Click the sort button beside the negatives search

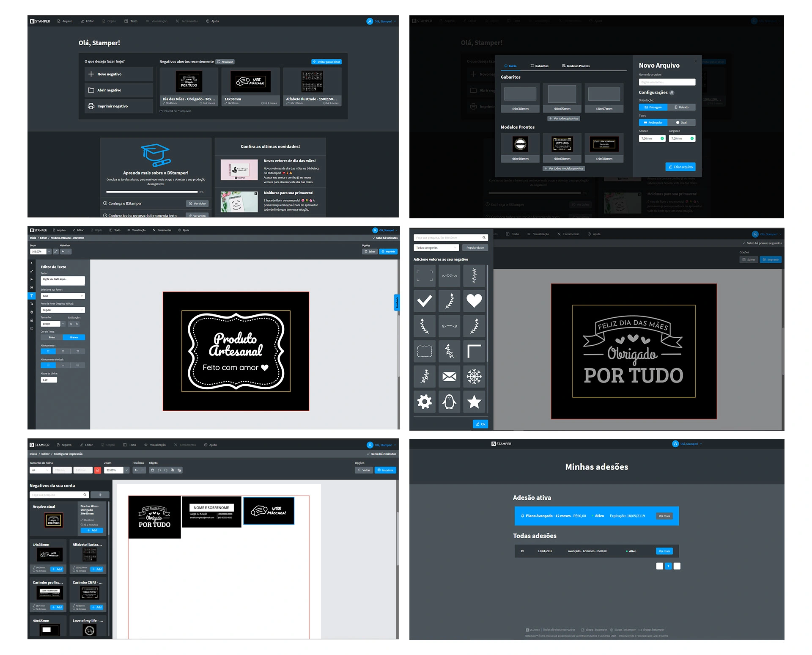pos(100,495)
